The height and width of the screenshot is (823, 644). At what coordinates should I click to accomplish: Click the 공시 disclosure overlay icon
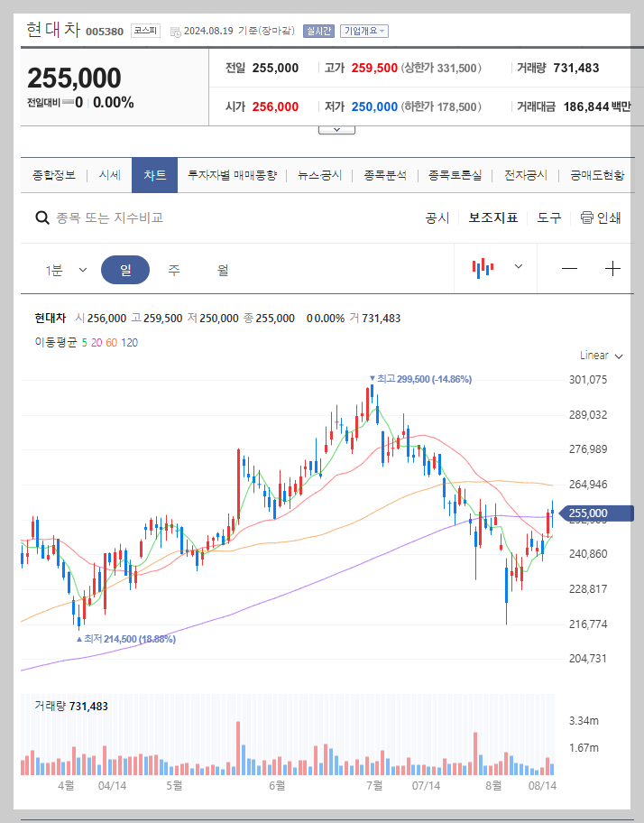pos(437,217)
